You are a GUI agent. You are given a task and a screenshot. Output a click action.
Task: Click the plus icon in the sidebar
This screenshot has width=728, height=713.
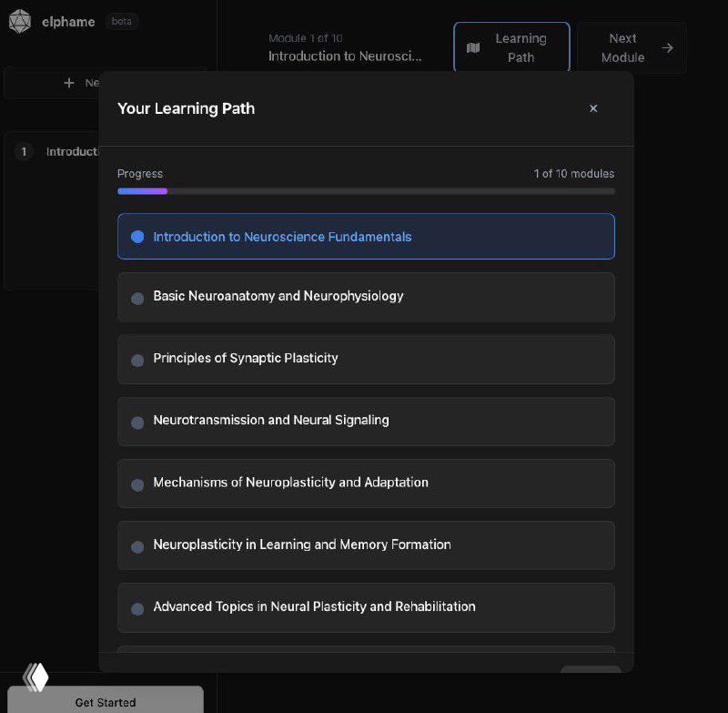tap(69, 83)
